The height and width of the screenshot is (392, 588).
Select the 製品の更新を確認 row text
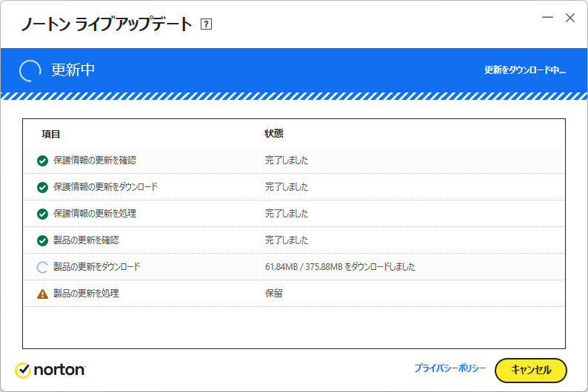pyautogui.click(x=86, y=240)
